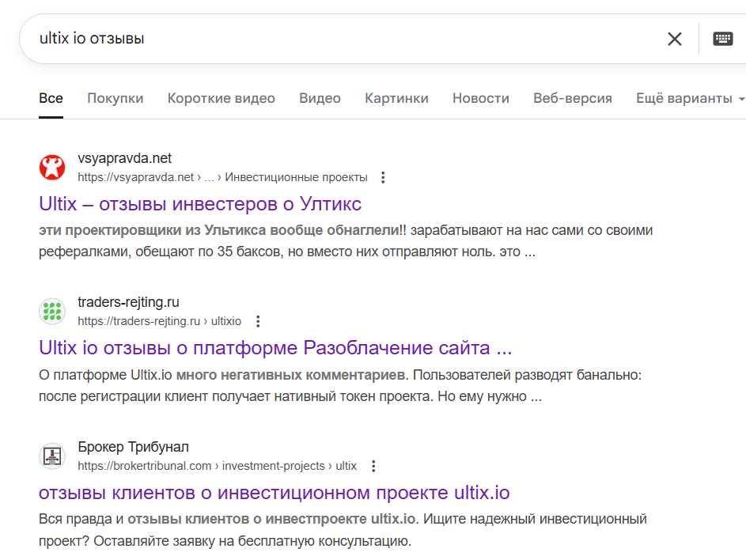Click the vsyapravda.net site favicon
This screenshot has width=746, height=560.
52,168
